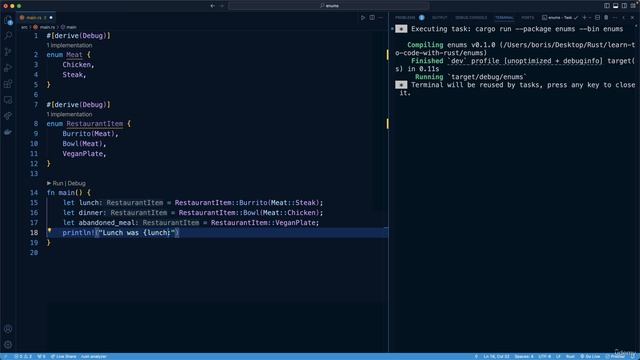Click line number 8 in the gutter
Image resolution: width=640 pixels, height=360 pixels.
click(x=36, y=124)
